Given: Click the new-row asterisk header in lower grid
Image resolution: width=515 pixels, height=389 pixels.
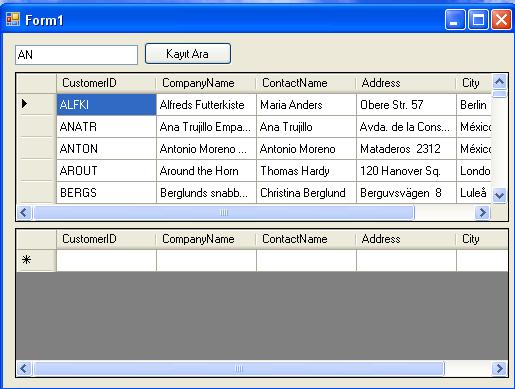Looking at the screenshot, I should 36,260.
